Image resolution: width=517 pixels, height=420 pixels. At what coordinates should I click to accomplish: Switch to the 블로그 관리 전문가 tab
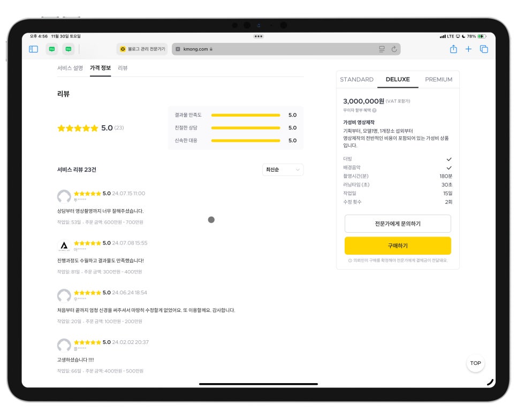[x=142, y=49]
